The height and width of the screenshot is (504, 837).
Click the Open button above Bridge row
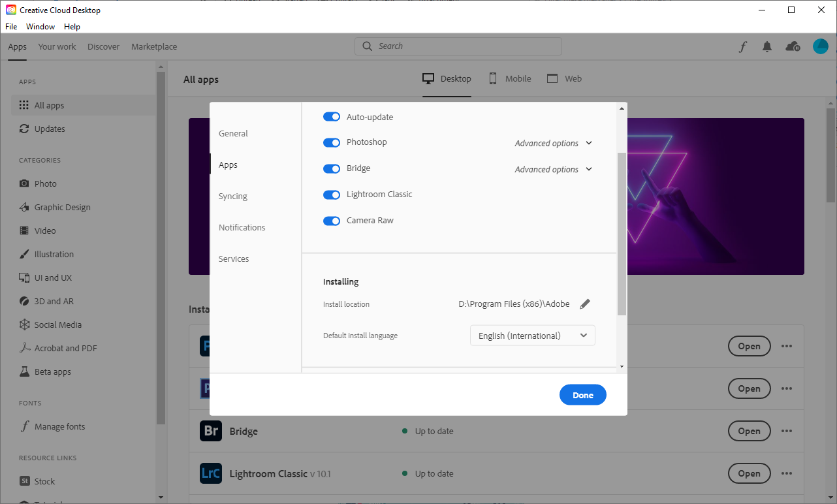point(749,388)
